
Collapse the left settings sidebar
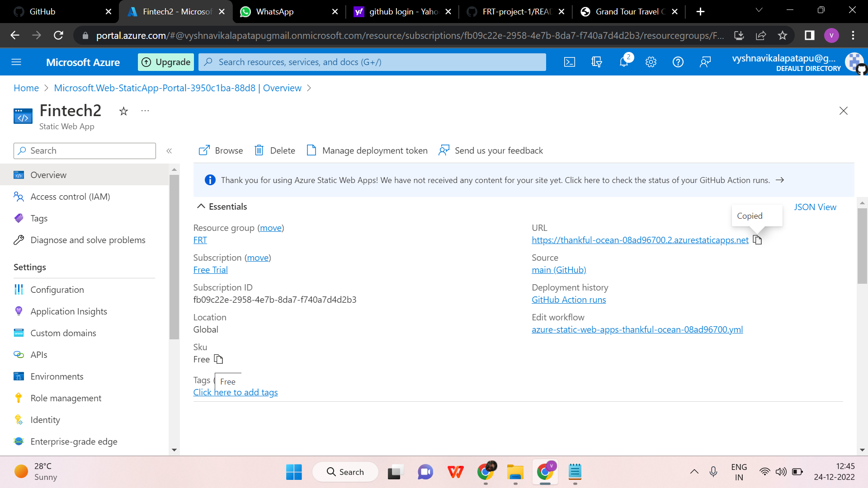pyautogui.click(x=170, y=151)
